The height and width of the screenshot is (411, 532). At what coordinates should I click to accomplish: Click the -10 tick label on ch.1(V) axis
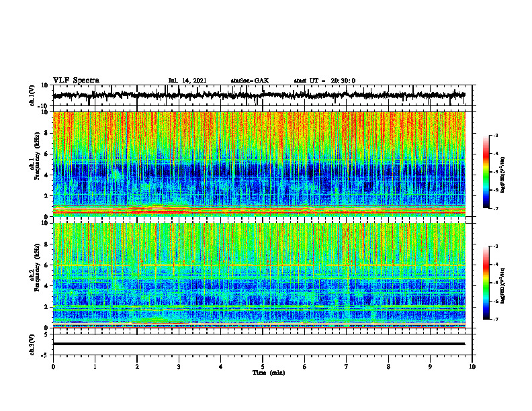[44, 106]
